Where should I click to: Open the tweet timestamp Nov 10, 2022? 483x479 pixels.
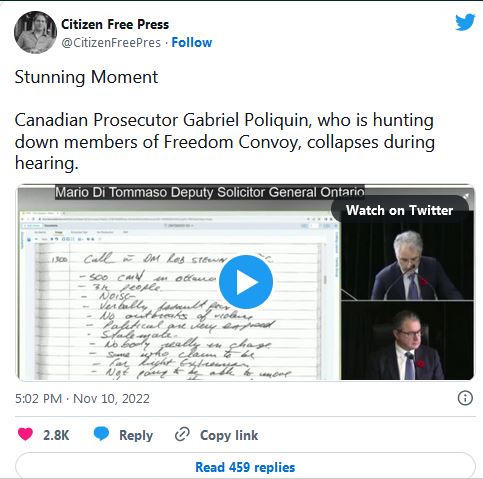(82, 399)
